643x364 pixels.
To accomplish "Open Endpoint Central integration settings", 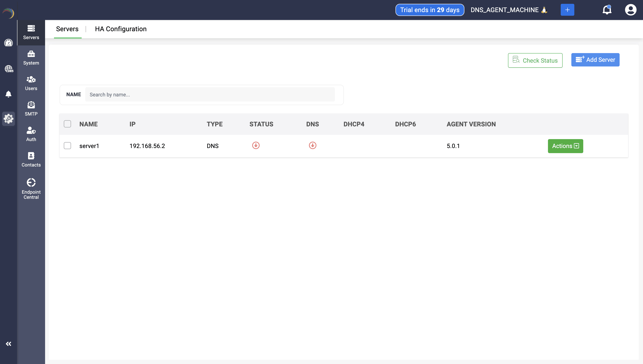I will (31, 189).
